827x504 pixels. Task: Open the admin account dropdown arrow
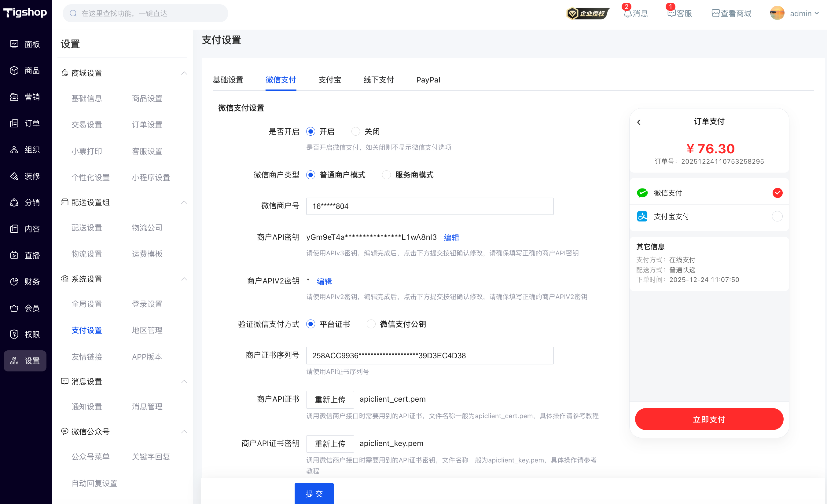[817, 13]
